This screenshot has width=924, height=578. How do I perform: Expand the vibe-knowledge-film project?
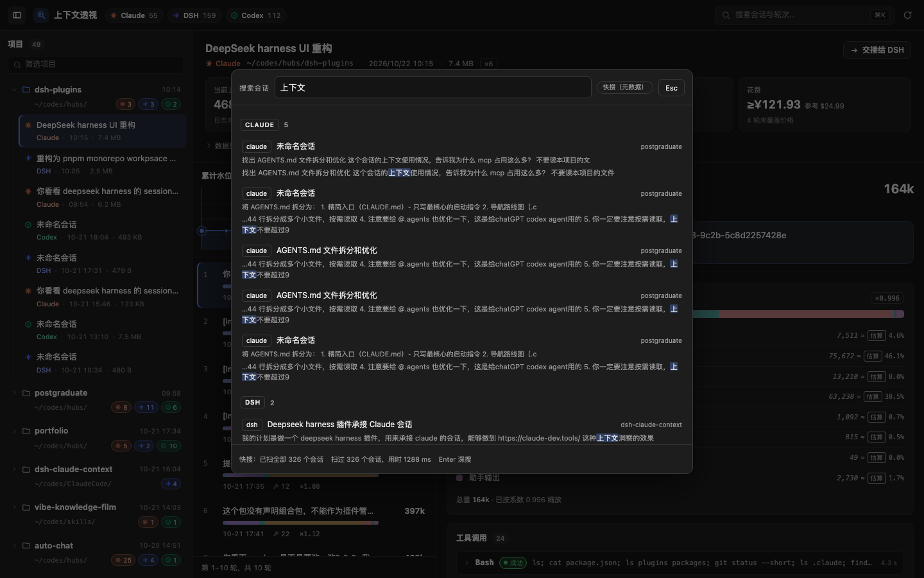(x=14, y=507)
